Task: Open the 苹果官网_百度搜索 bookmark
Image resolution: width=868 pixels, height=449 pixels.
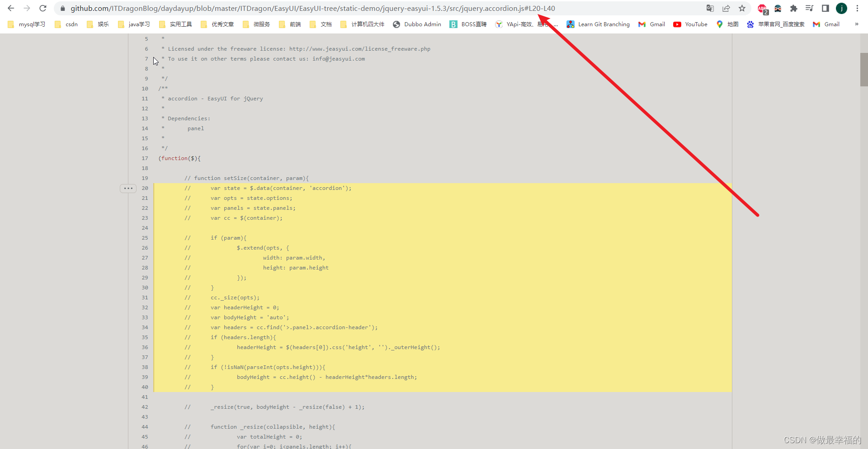Action: coord(776,24)
